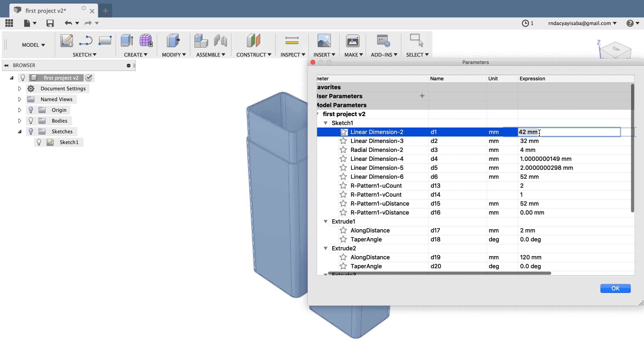Expand the Origin folder
This screenshot has height=362, width=644.
coord(19,110)
